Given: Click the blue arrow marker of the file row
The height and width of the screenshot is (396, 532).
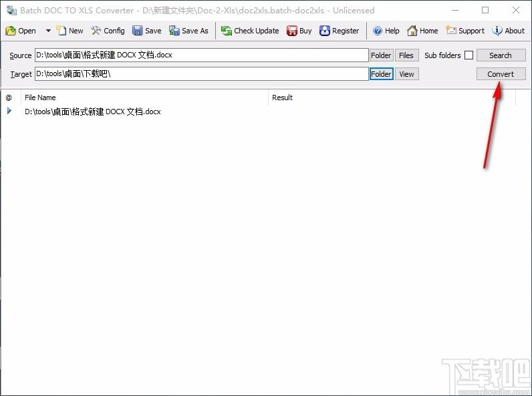Looking at the screenshot, I should pos(9,111).
